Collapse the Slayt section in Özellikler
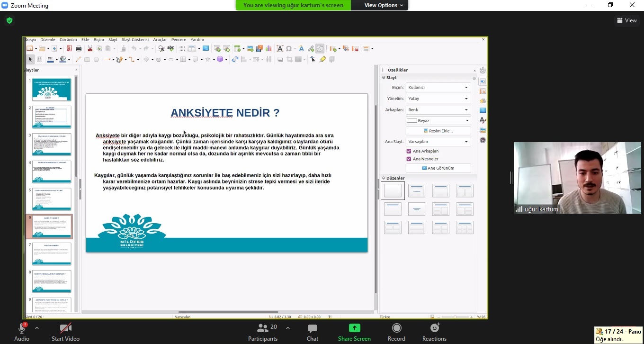The image size is (644, 344). [x=384, y=77]
